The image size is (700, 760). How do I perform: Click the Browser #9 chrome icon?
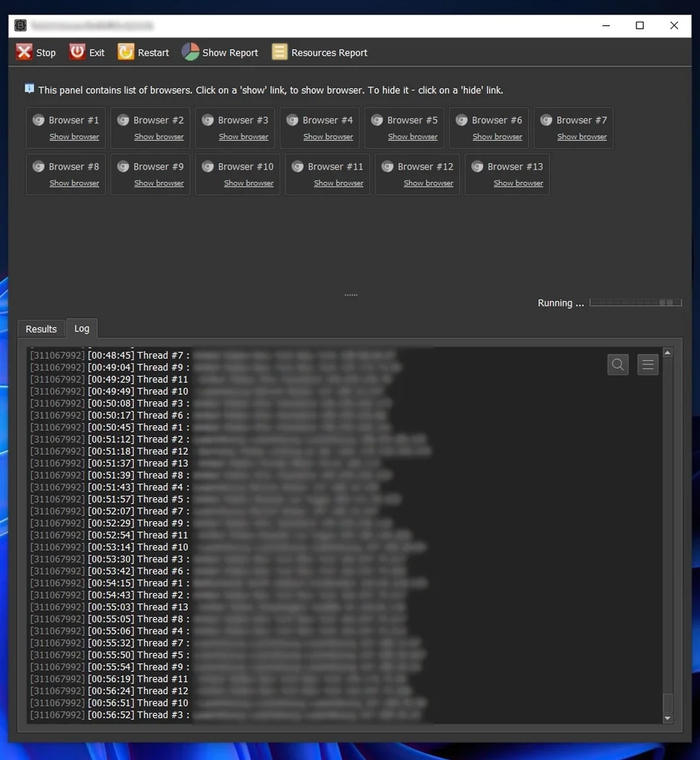[x=123, y=167]
